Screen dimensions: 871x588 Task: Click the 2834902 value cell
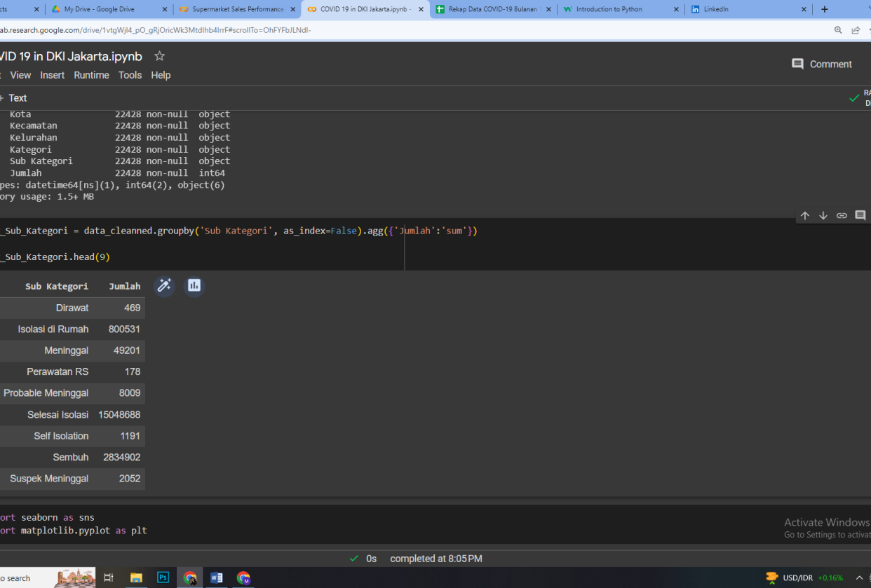(x=122, y=457)
